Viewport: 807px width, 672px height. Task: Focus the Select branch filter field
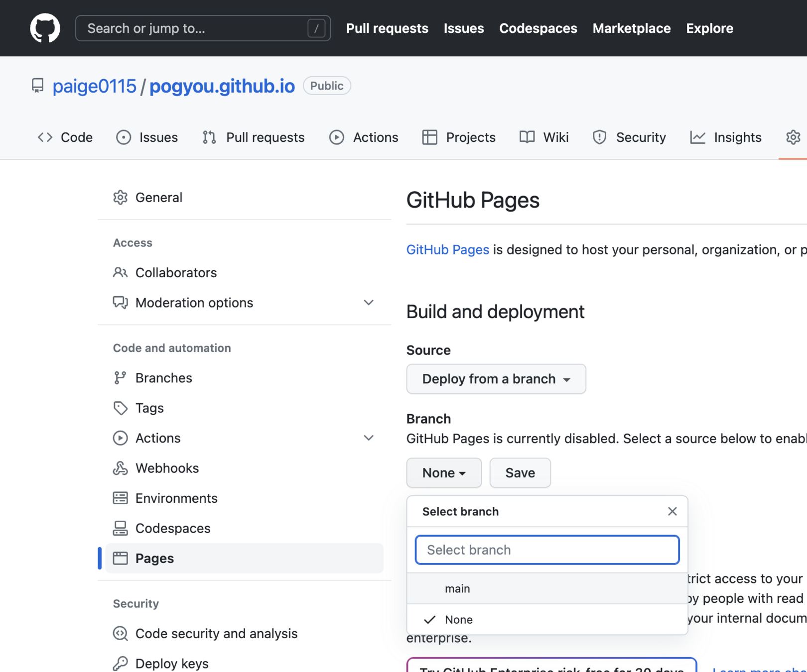(547, 550)
